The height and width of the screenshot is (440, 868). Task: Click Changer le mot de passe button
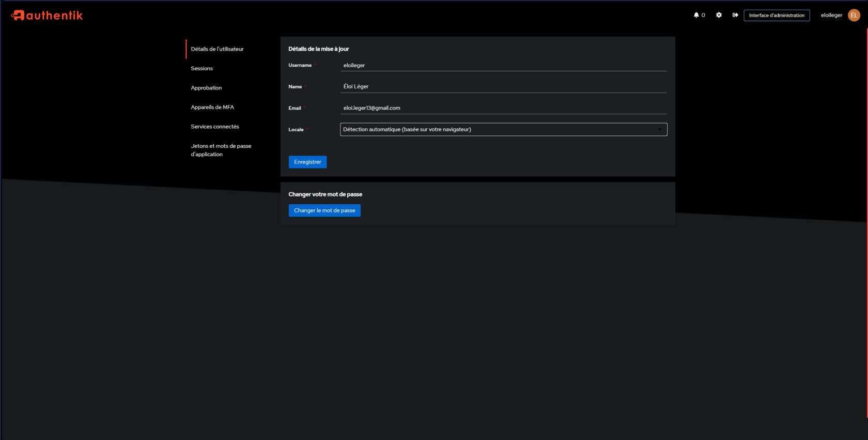pos(324,210)
